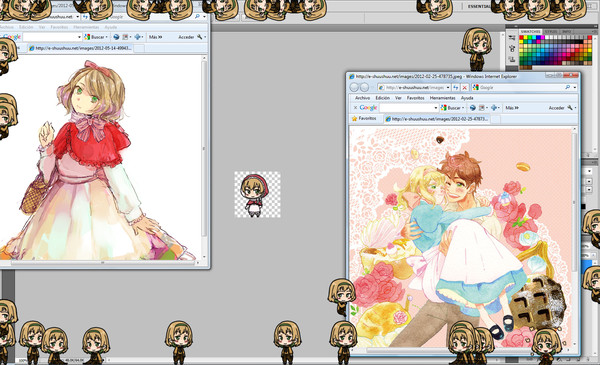Click Back button in right Internet Explorer window
The image size is (600, 365).
pyautogui.click(x=354, y=88)
